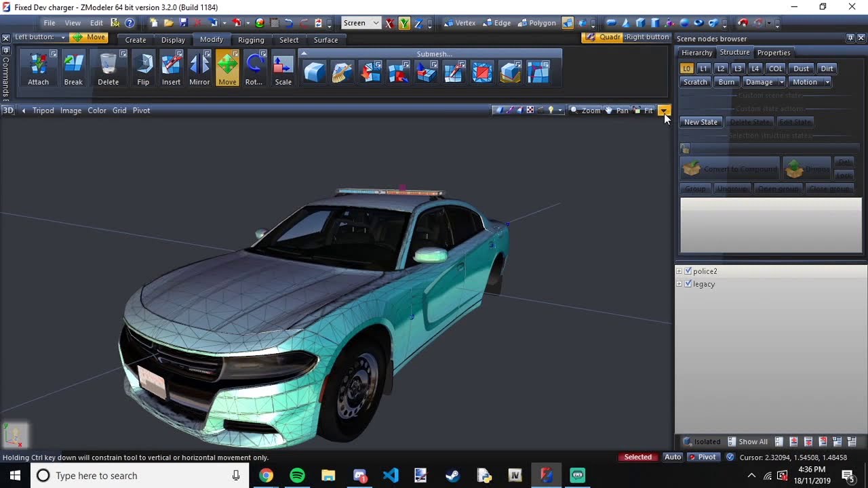868x488 pixels.
Task: Toggle the Isolated view button
Action: (702, 442)
